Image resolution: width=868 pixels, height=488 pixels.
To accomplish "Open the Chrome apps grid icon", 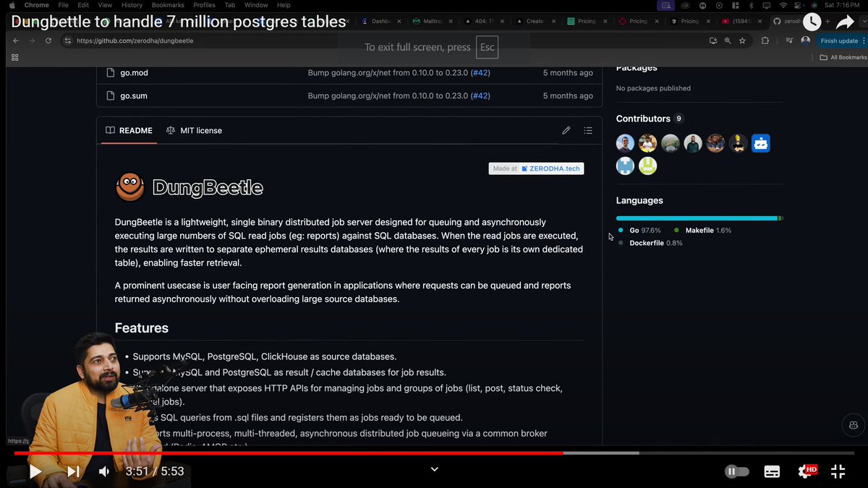I will click(14, 57).
